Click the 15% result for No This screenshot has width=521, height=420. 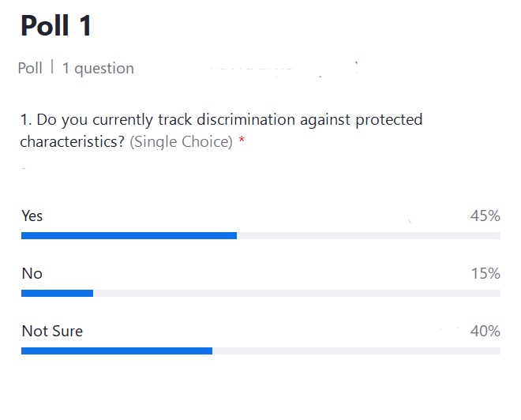[485, 273]
